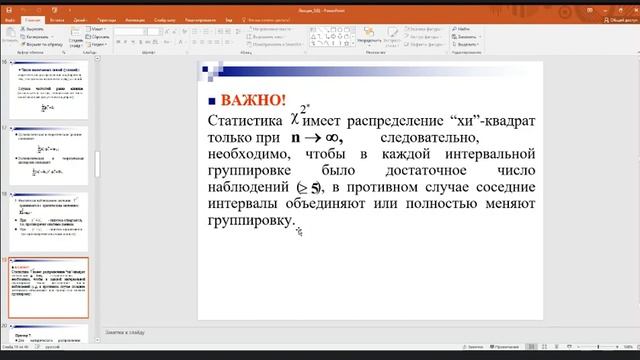Align text left
640x360 pixels.
[194, 42]
